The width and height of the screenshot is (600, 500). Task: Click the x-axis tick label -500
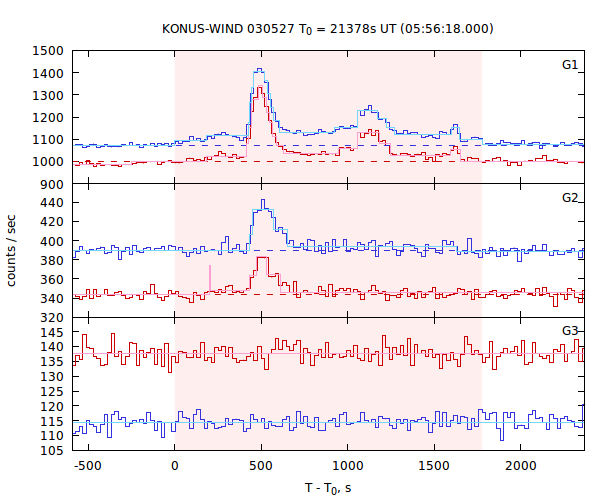click(x=88, y=466)
